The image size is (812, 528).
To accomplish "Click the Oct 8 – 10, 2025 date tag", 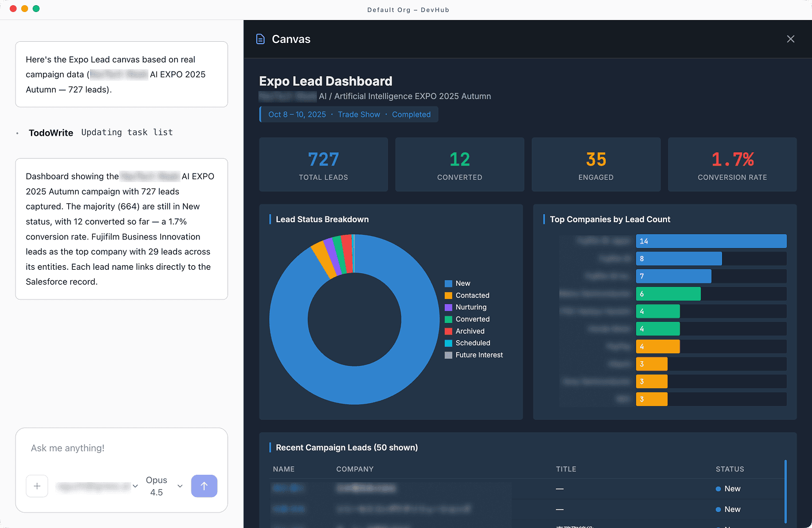I will (297, 115).
